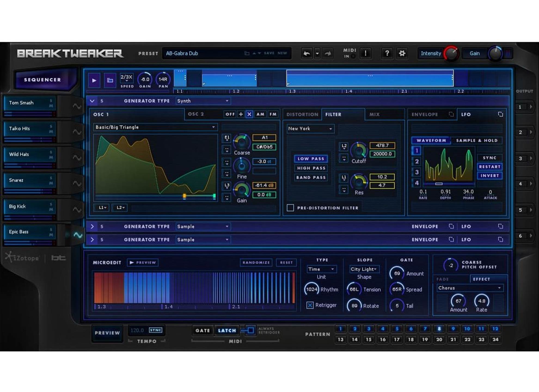Mute the Snarez track

coord(51,183)
